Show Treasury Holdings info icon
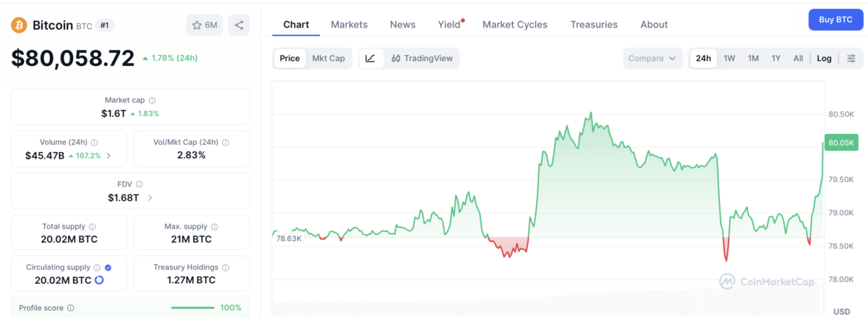The width and height of the screenshot is (868, 318). point(226,267)
